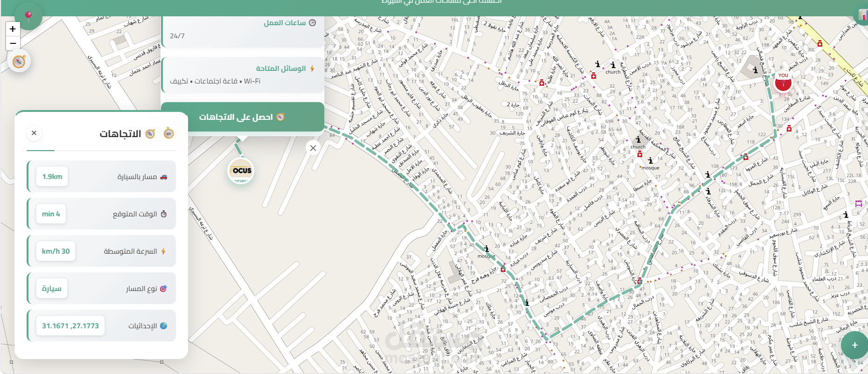Close the map popup
This screenshot has width=868, height=374.
coord(313,148)
